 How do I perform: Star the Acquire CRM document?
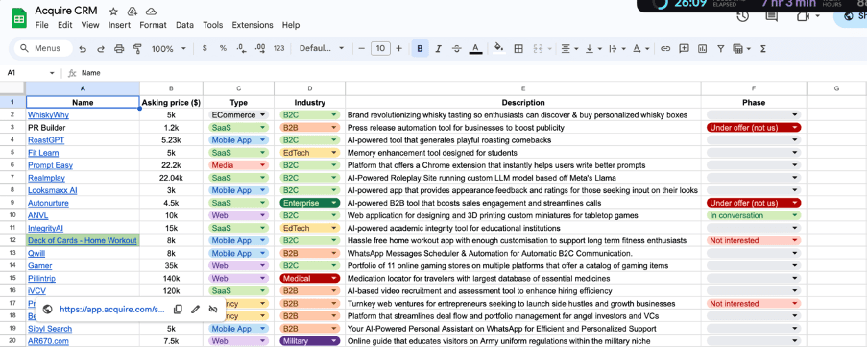pos(113,12)
